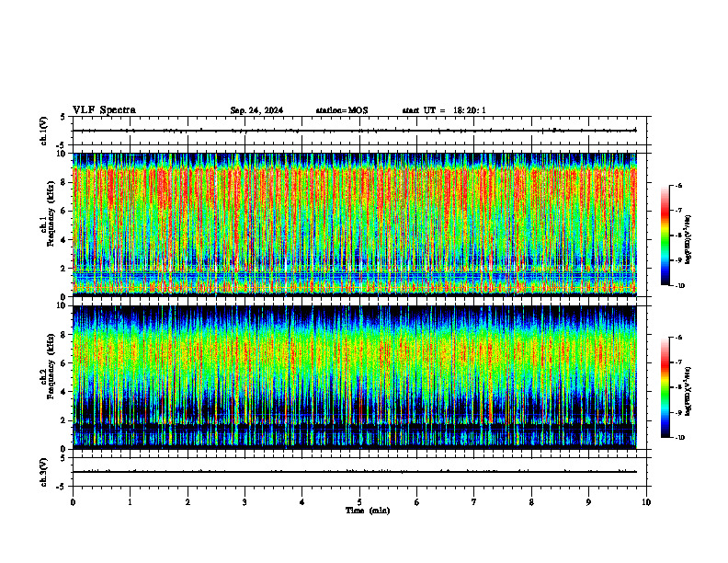Viewport: 728px width, 563px height.
Task: Click the '1' tick on the time axis
Action: [130, 502]
